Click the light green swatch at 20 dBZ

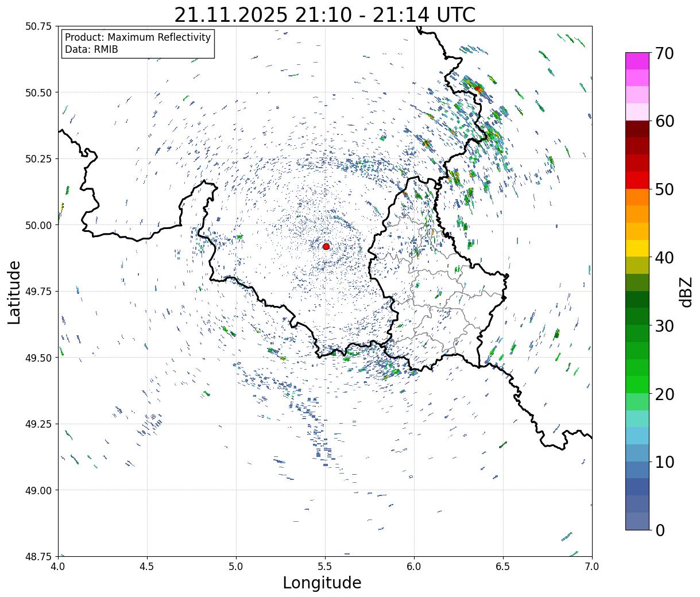point(637,401)
